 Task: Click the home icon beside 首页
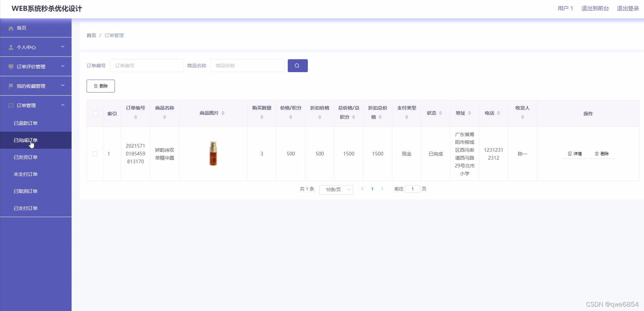tap(11, 28)
